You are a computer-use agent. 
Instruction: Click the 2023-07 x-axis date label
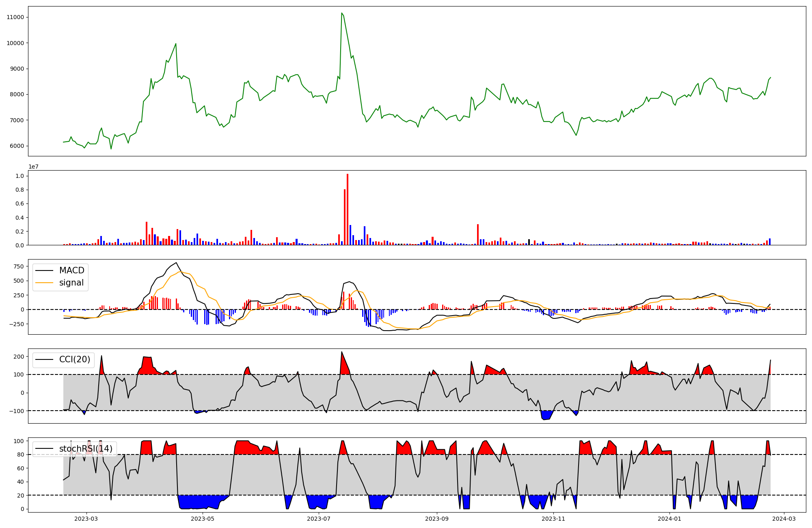(x=319, y=519)
